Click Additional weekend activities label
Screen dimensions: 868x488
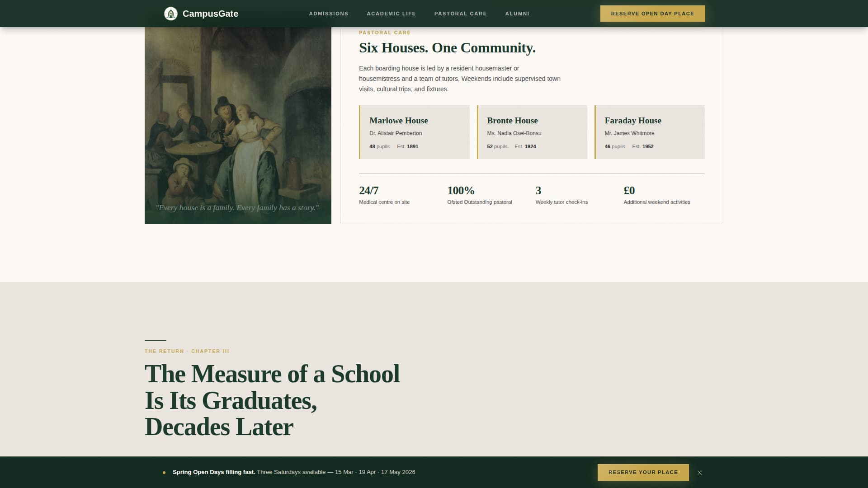tap(657, 202)
